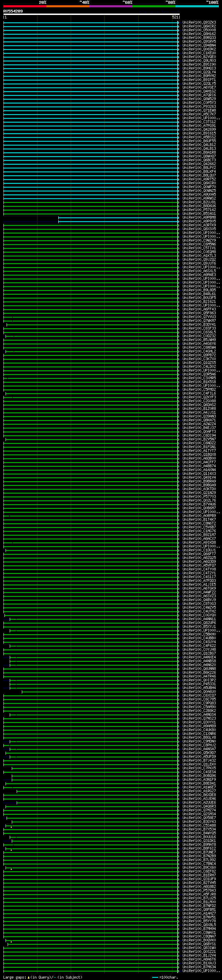Screen dimensions: 222x980
Task: Select UniRef100_C1KEU0 label
Action: (199, 53)
